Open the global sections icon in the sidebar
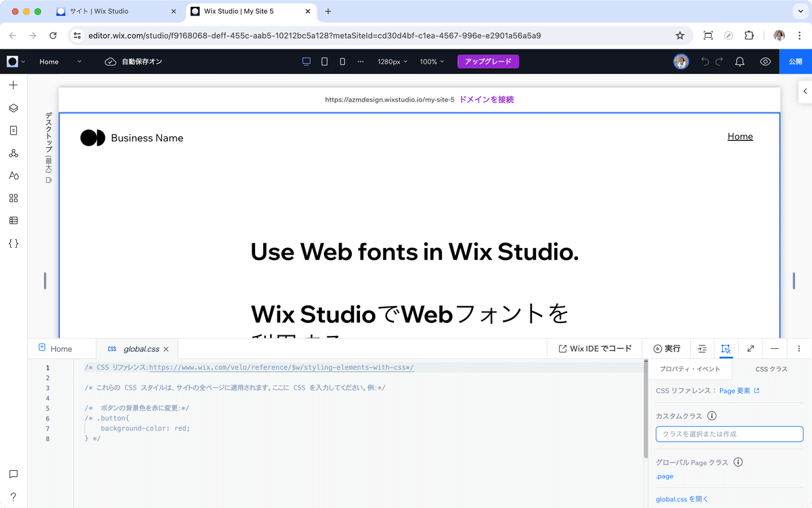The width and height of the screenshot is (812, 508). (x=13, y=153)
